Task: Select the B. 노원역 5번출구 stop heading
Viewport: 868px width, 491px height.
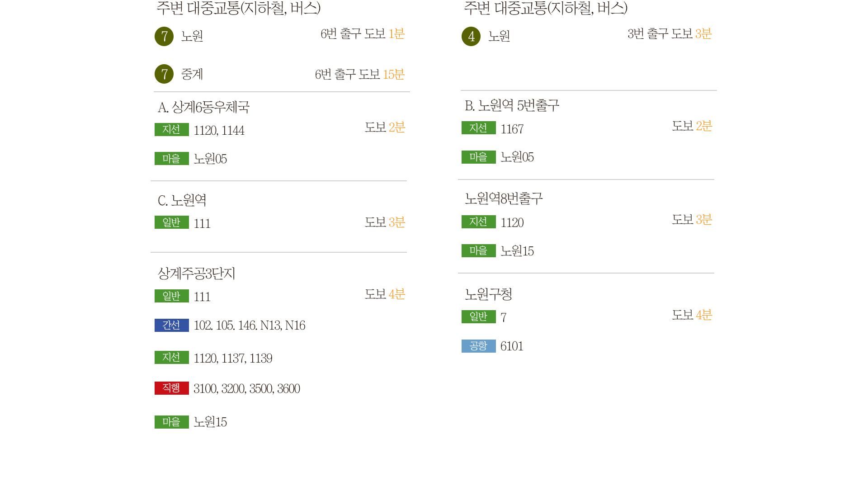Action: tap(512, 106)
